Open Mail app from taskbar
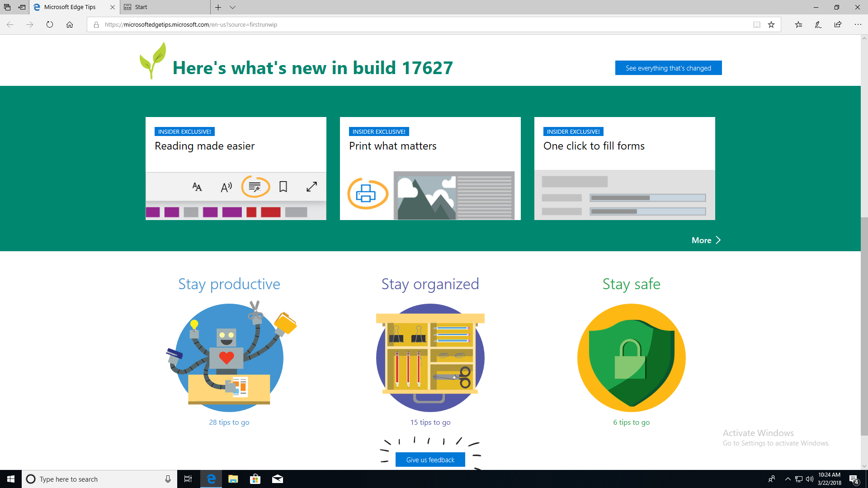Image resolution: width=868 pixels, height=488 pixels. pyautogui.click(x=278, y=479)
